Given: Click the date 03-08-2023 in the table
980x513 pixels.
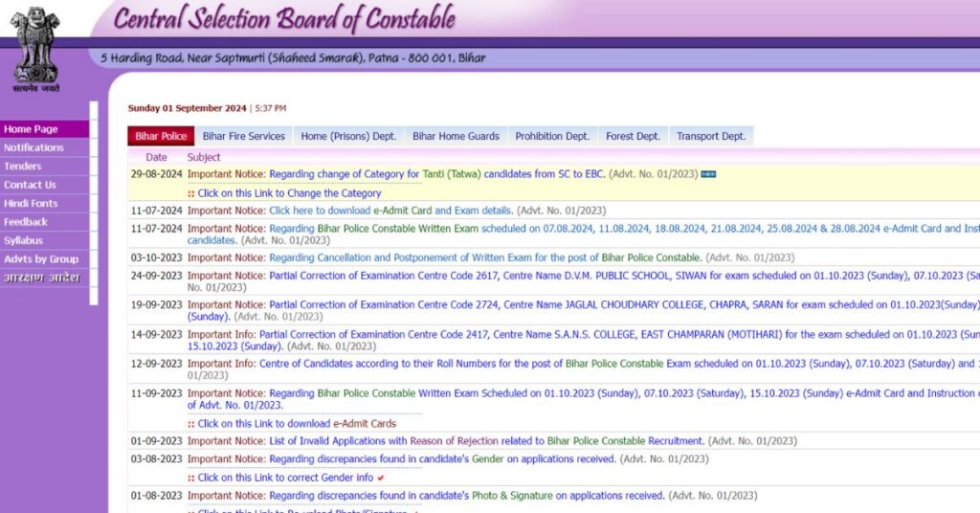Looking at the screenshot, I should pos(156,459).
